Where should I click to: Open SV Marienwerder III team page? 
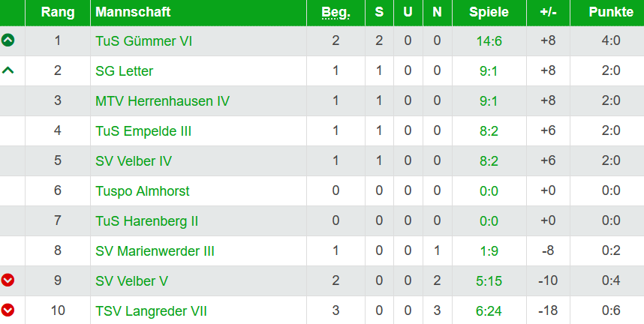click(155, 251)
